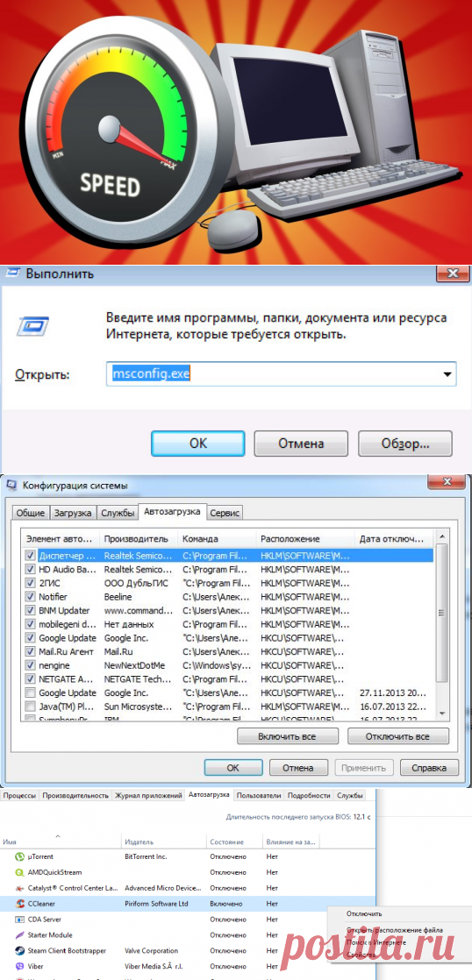Click the sort arrow above the Имя column

pyautogui.click(x=60, y=835)
